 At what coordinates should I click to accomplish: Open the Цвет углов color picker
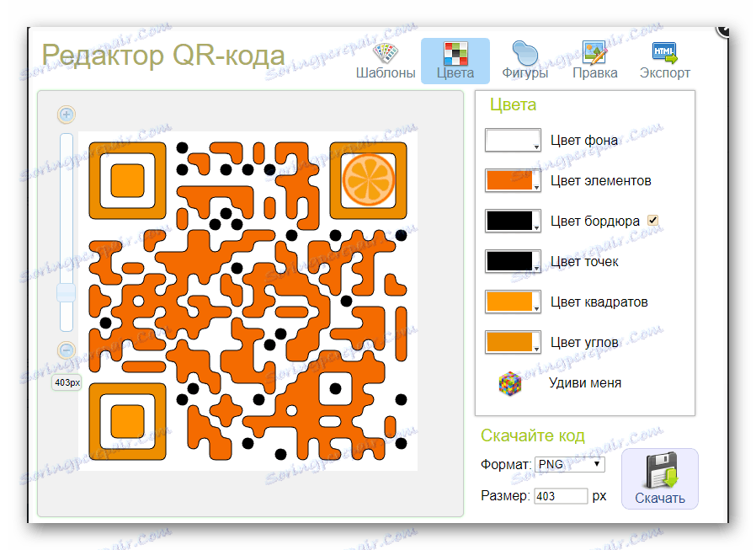coord(513,343)
